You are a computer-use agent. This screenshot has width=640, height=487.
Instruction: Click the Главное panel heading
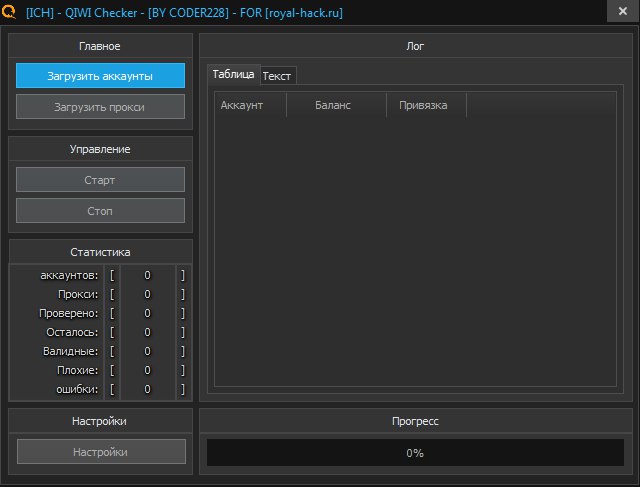click(x=100, y=46)
